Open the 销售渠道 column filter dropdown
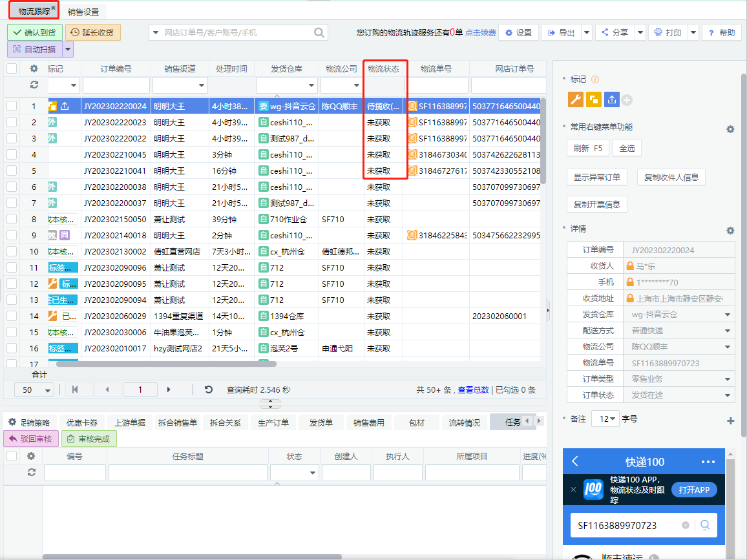 [202, 85]
